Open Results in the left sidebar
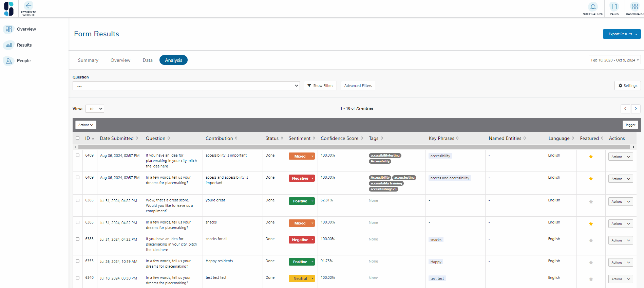 [24, 45]
